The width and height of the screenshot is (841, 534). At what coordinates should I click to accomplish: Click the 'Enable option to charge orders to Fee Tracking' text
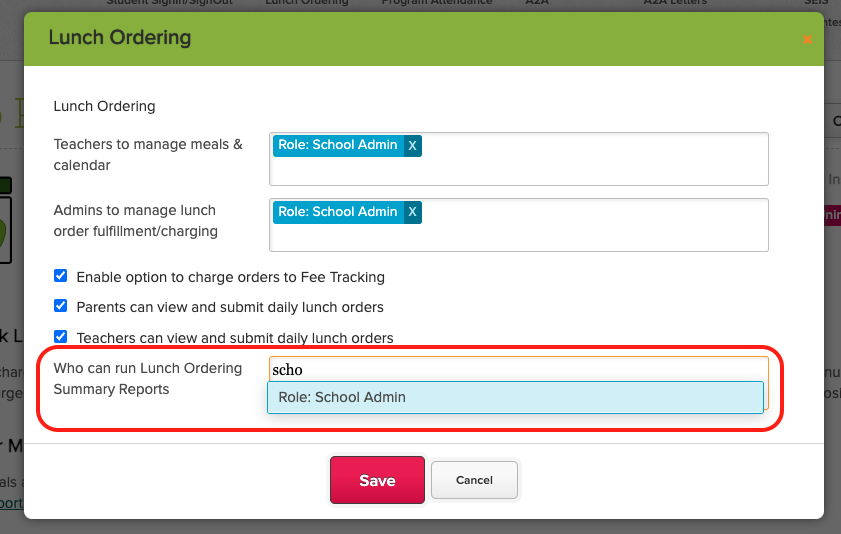click(231, 277)
